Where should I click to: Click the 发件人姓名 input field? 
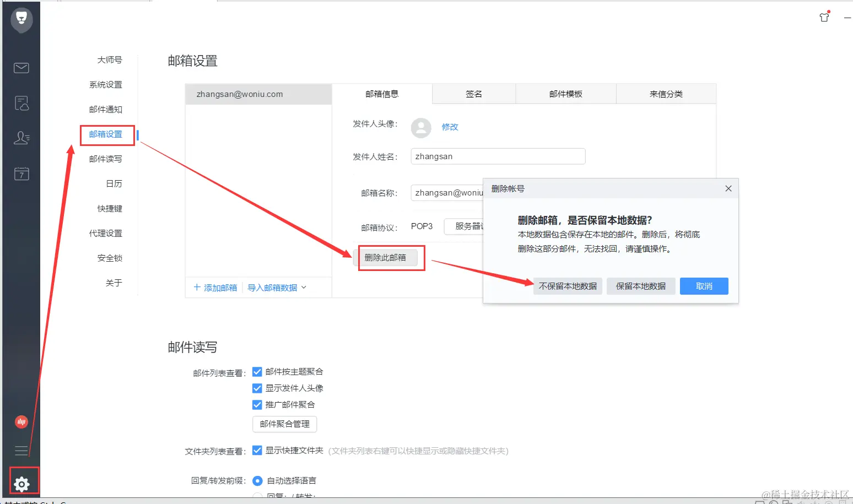click(498, 156)
